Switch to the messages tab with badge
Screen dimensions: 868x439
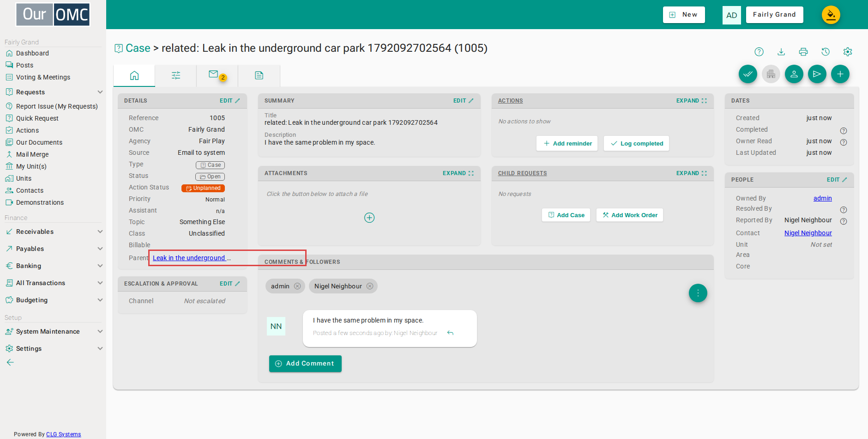pyautogui.click(x=217, y=75)
